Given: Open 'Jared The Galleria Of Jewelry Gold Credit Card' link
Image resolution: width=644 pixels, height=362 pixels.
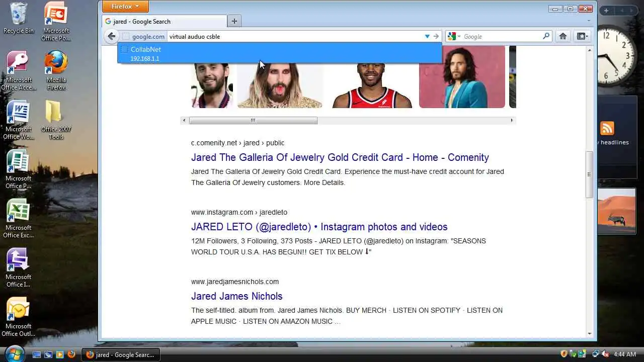Looking at the screenshot, I should coord(340,157).
